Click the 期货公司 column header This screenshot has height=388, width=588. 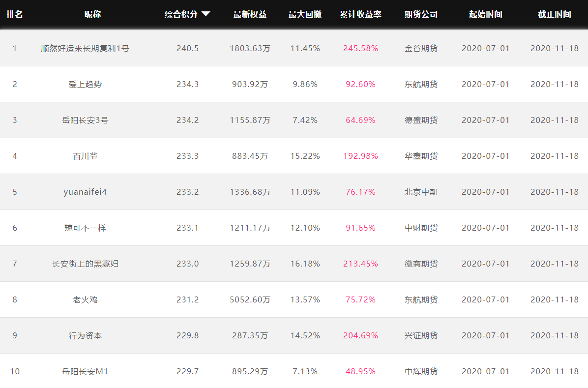coord(421,14)
